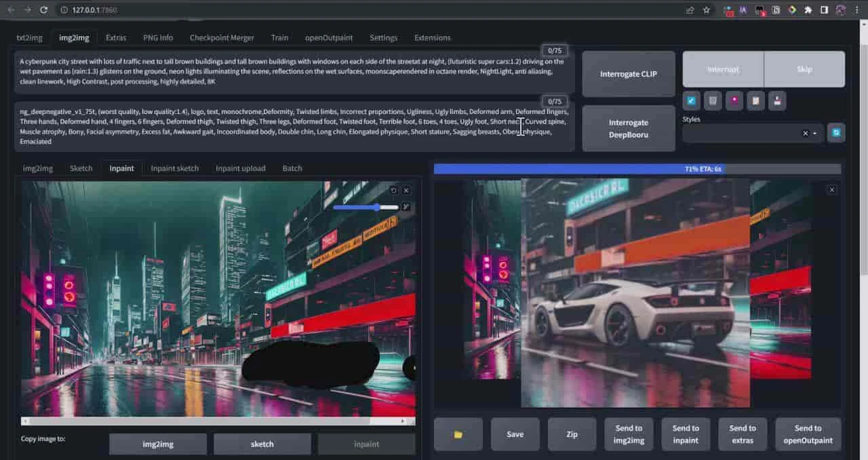Expand the Styles dropdown arrow

pos(815,134)
